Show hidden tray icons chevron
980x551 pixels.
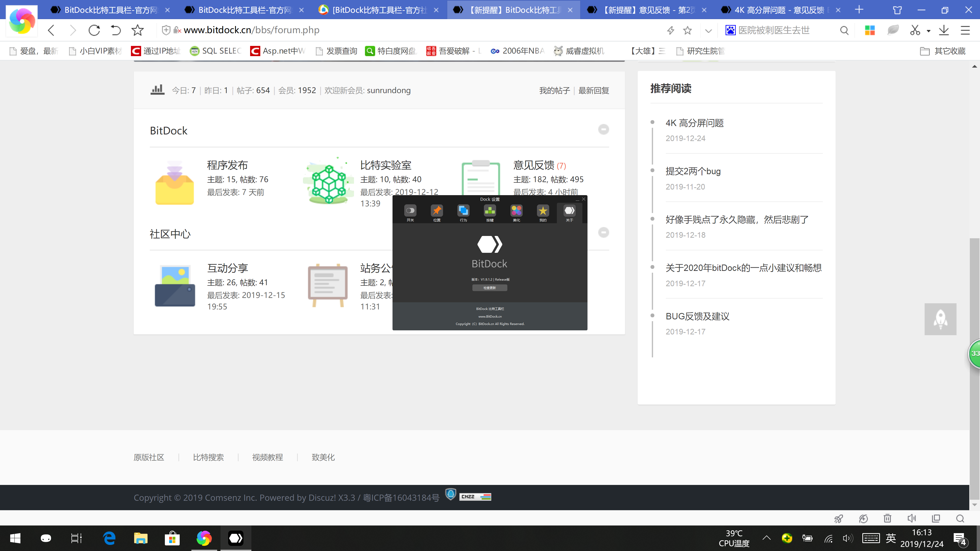[767, 538]
